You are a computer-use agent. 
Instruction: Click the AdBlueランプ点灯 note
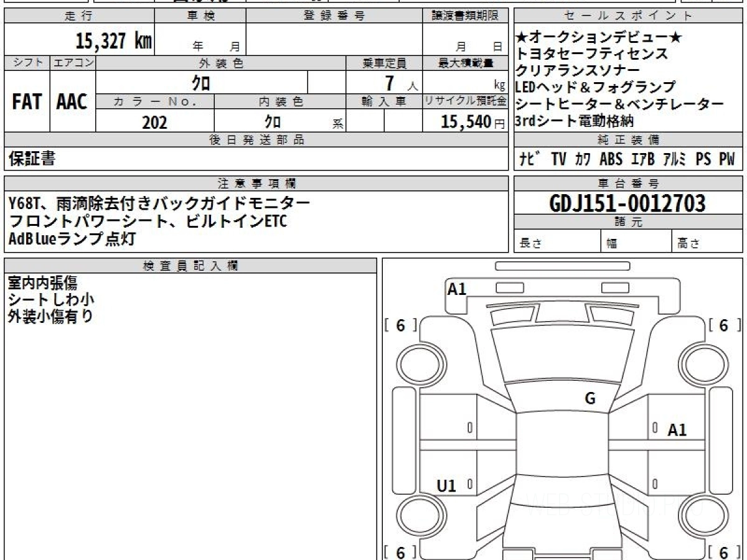[x=72, y=238]
